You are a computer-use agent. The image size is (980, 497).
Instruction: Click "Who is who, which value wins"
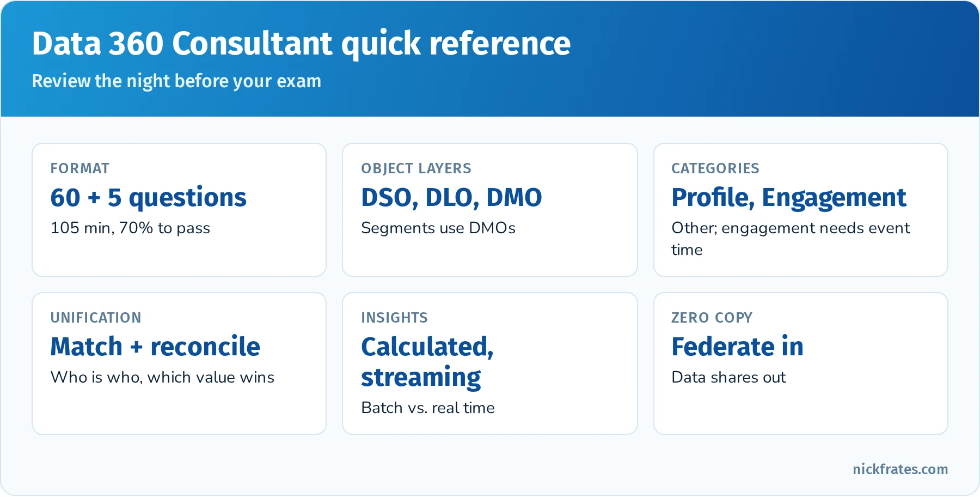coord(162,377)
